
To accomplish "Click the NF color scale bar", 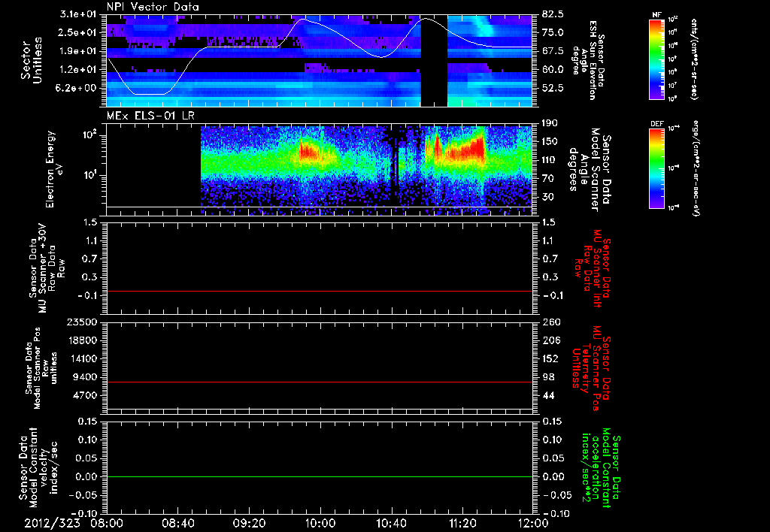I will tap(656, 59).
